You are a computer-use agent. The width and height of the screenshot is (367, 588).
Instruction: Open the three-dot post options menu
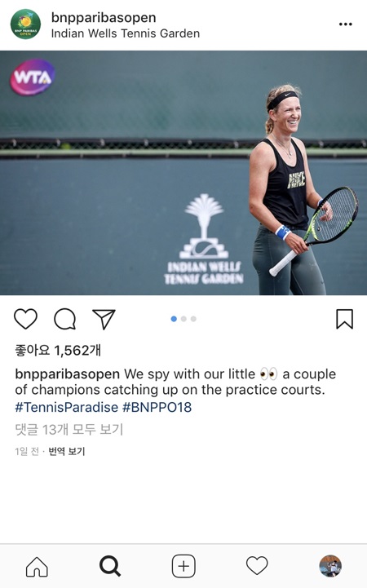click(345, 24)
